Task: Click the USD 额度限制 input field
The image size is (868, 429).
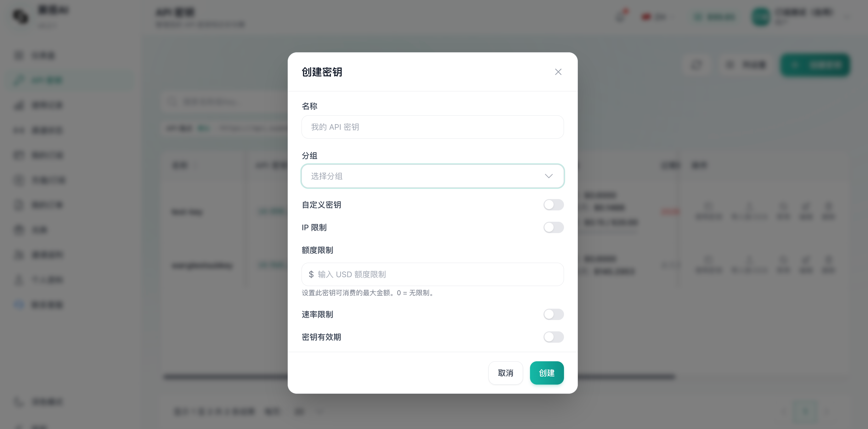Action: tap(432, 274)
